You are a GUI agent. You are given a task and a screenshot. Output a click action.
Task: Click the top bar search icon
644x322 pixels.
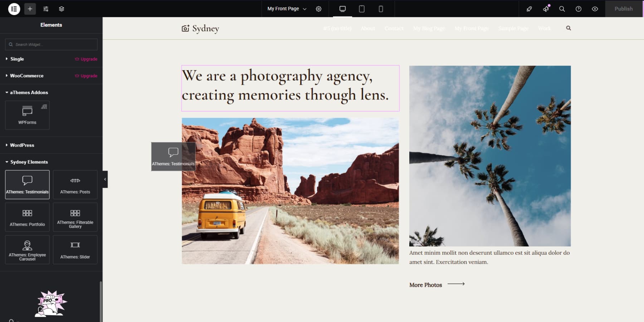click(562, 9)
